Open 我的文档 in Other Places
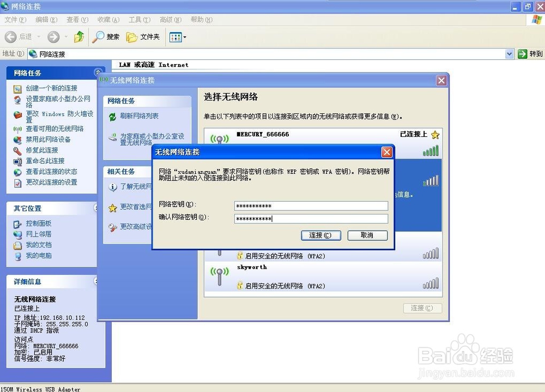 pos(39,245)
